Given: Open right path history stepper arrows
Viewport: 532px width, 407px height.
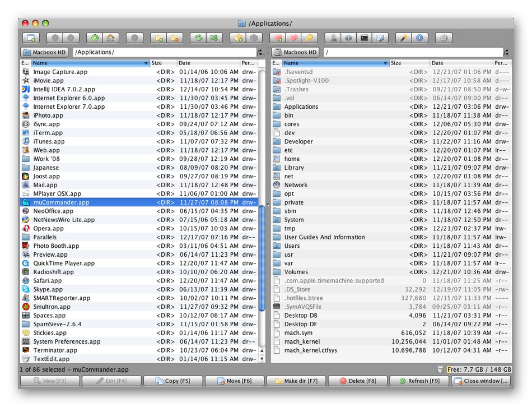Looking at the screenshot, I should click(506, 52).
